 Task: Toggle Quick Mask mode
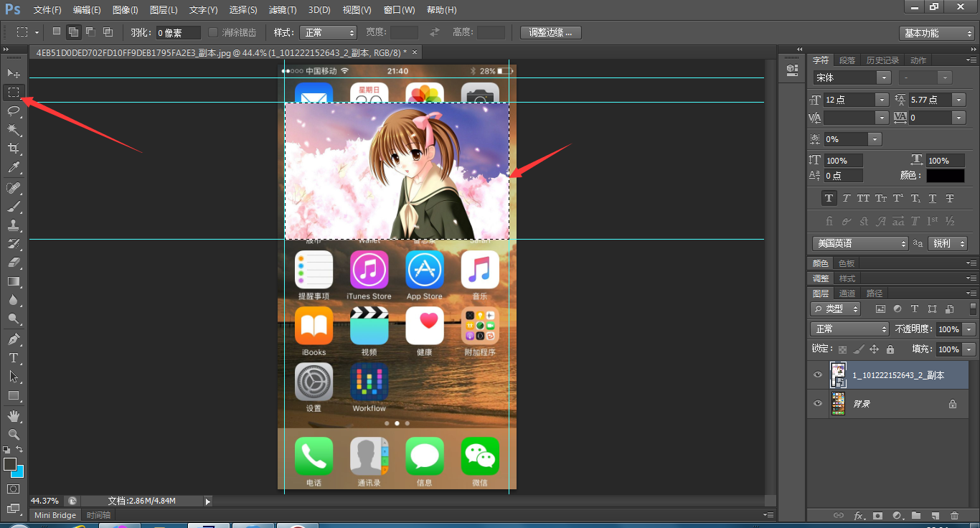[14, 489]
